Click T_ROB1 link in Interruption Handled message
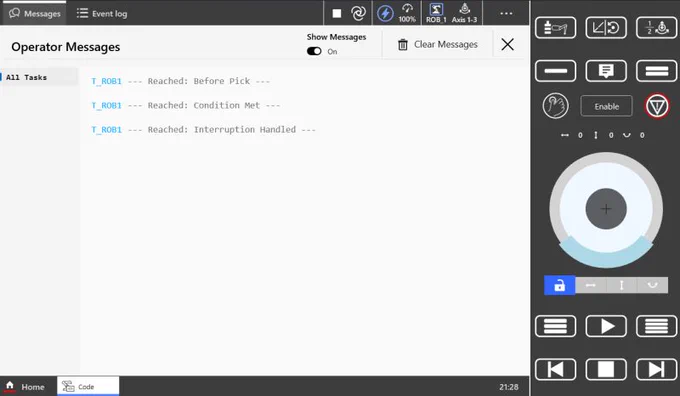This screenshot has width=680, height=396. pos(106,130)
